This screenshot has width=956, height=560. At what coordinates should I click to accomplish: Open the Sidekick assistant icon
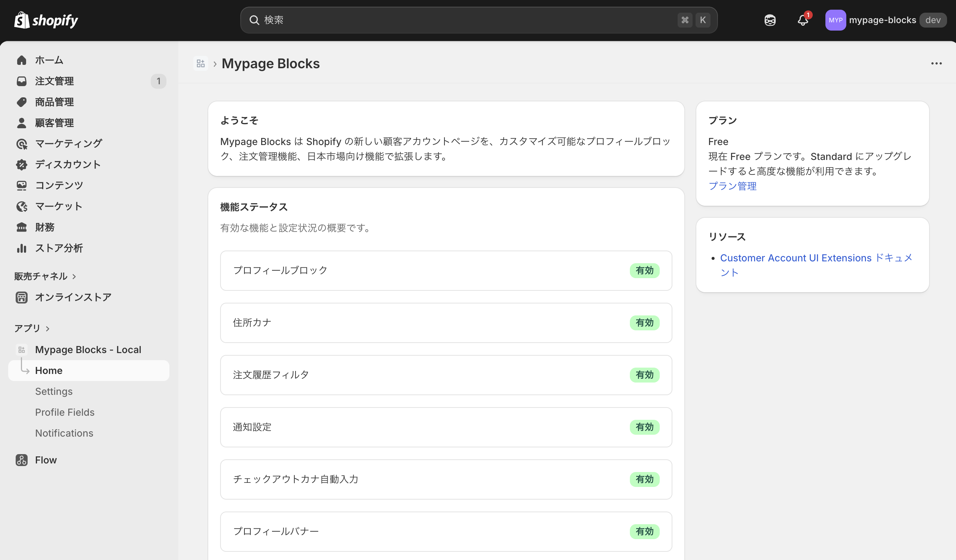[x=770, y=20]
